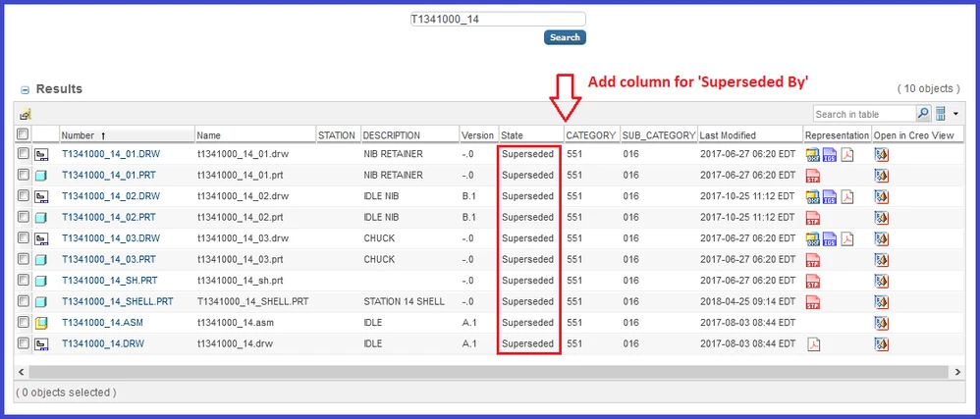Open STP representation for T1341000_14_02.PRT
Viewport: 980px width, 419px height.
click(812, 218)
